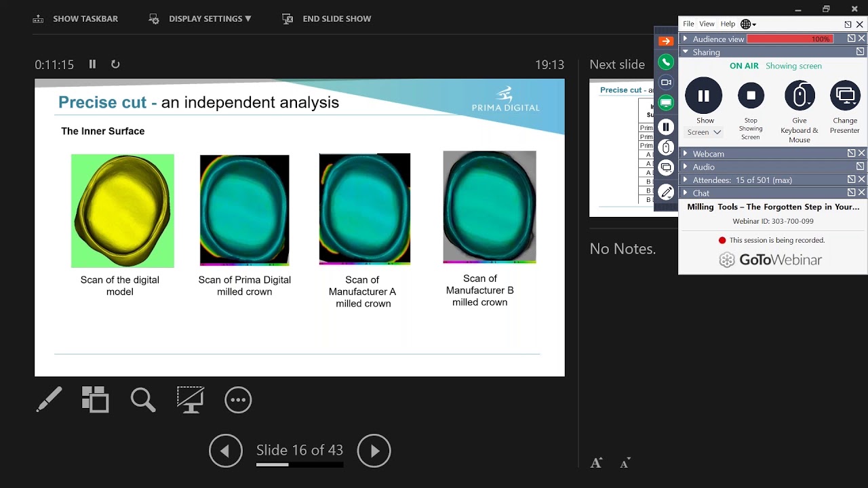Close the Audience view pane

pyautogui.click(x=861, y=39)
